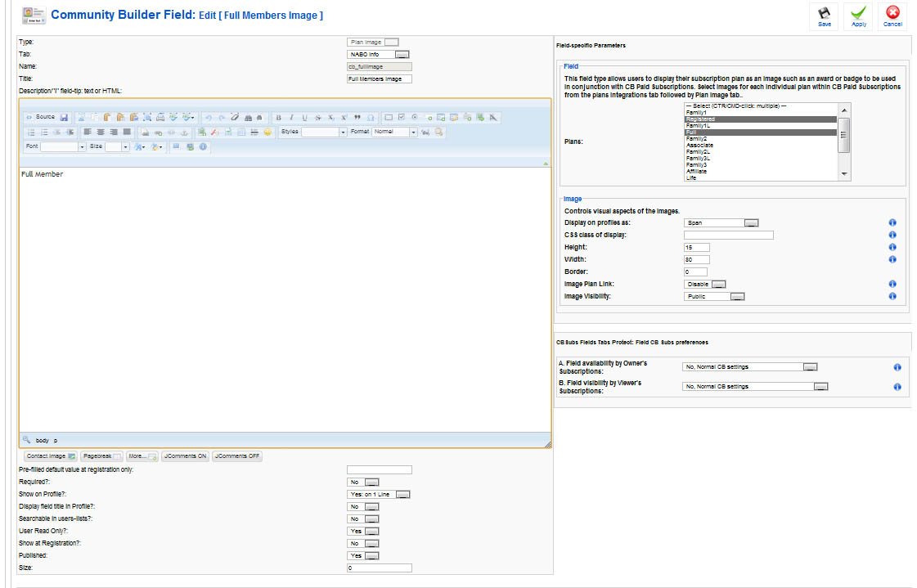Screen dimensions: 917x588
Task: Align text right
Action: point(114,132)
